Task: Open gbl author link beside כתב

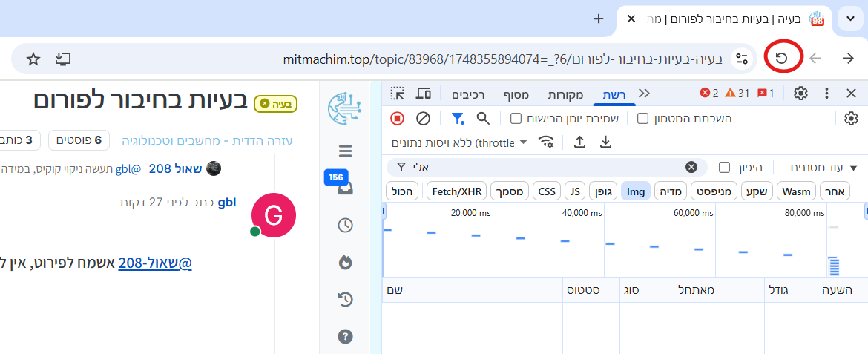Action: tap(227, 202)
